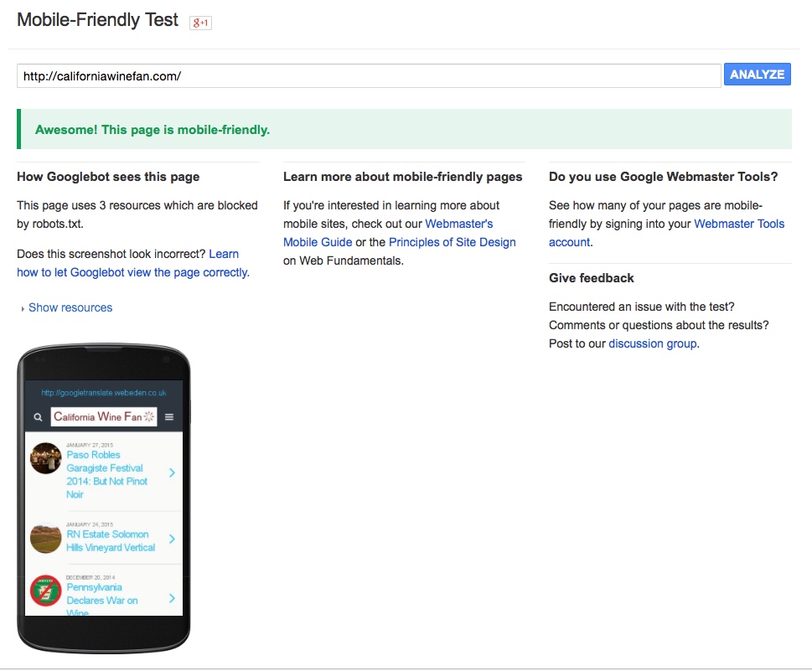Open the discussion group link
This screenshot has width=812, height=671.
point(653,343)
